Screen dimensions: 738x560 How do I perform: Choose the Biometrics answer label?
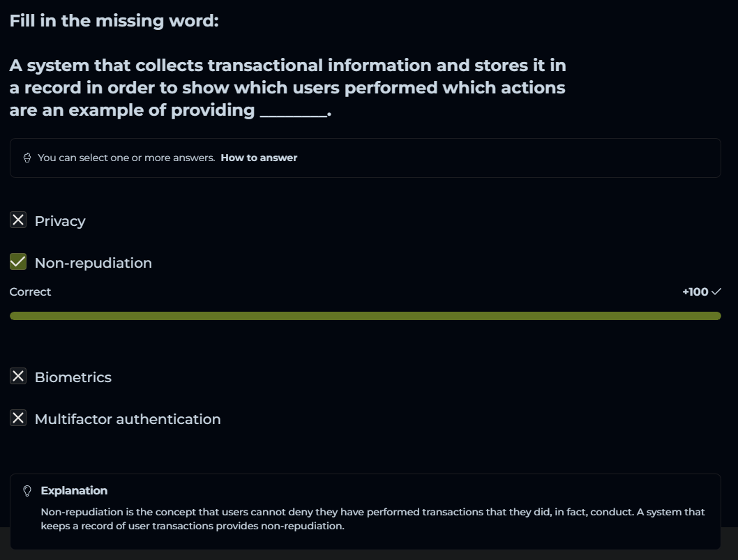point(73,377)
